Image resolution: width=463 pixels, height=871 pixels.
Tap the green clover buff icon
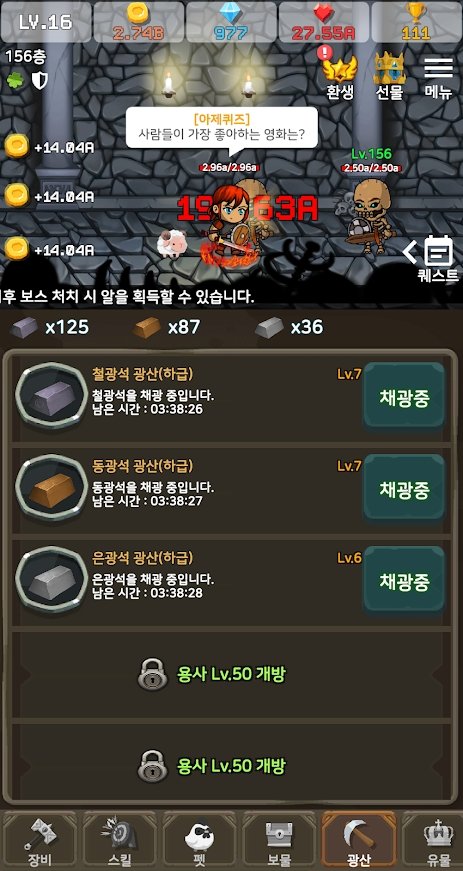(14, 81)
